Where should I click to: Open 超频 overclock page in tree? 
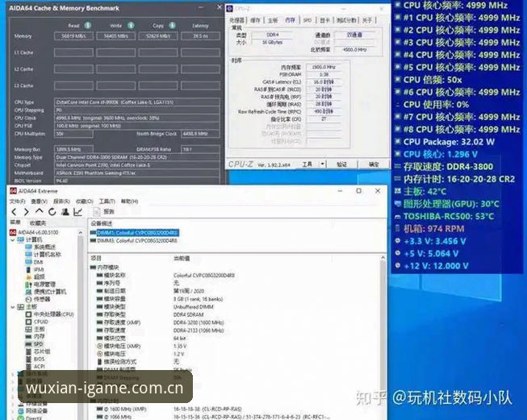pos(36,277)
